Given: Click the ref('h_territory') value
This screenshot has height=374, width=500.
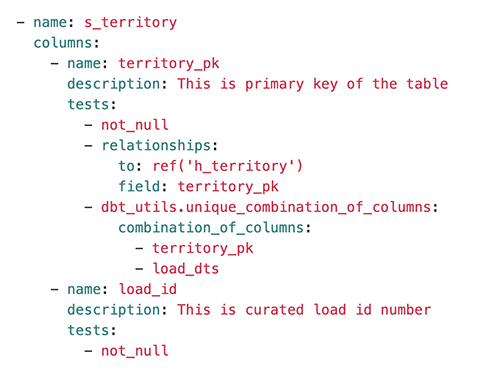Looking at the screenshot, I should [x=227, y=166].
